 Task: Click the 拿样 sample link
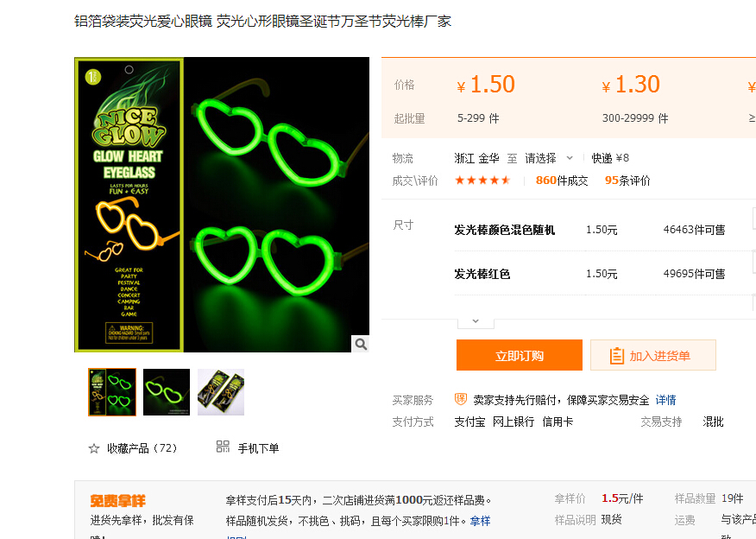click(x=480, y=521)
